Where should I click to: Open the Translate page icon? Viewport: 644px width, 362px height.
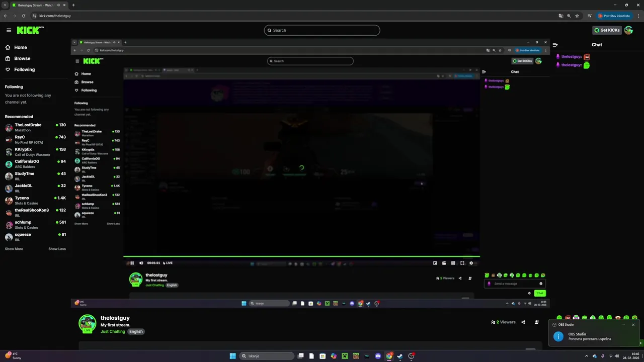[561, 16]
